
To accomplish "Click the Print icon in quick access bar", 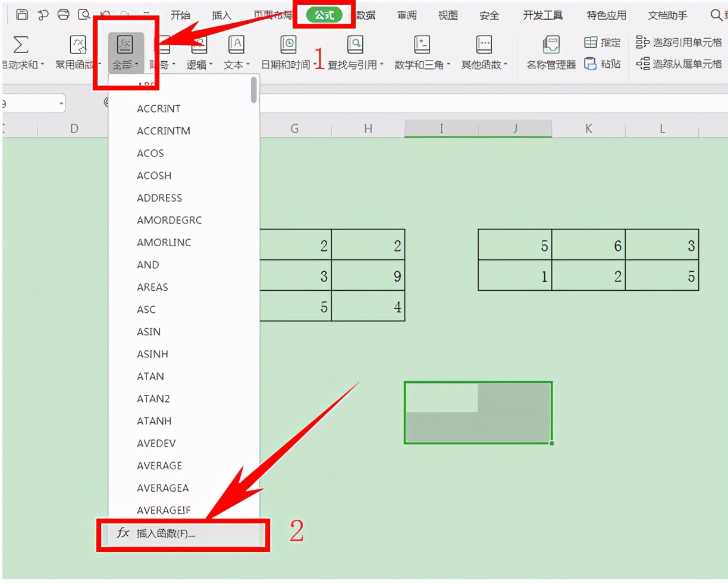I will click(x=64, y=15).
